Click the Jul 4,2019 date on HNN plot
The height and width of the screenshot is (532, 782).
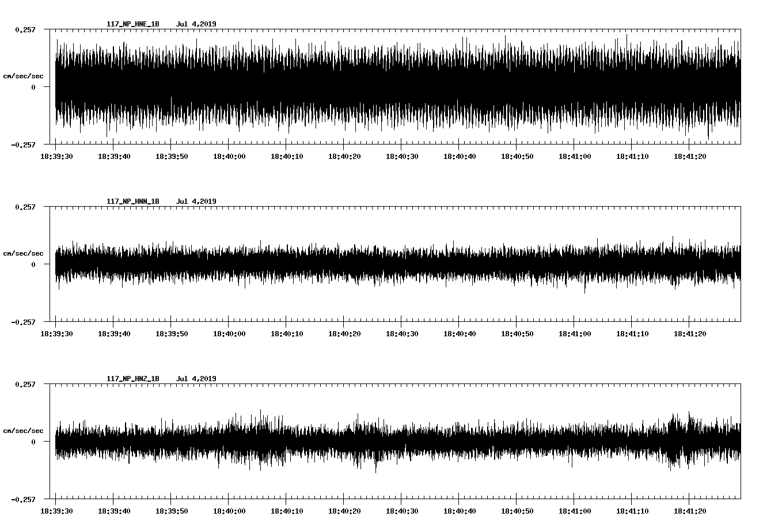196,202
